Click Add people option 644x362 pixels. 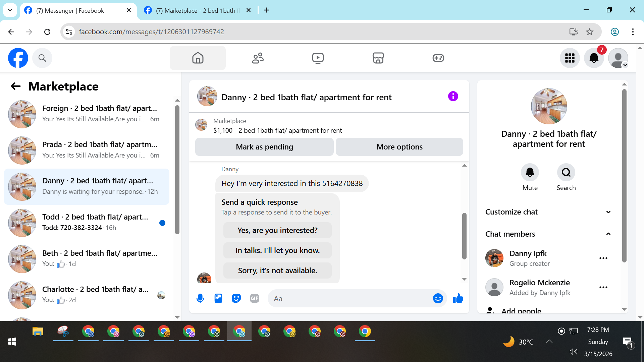521,311
